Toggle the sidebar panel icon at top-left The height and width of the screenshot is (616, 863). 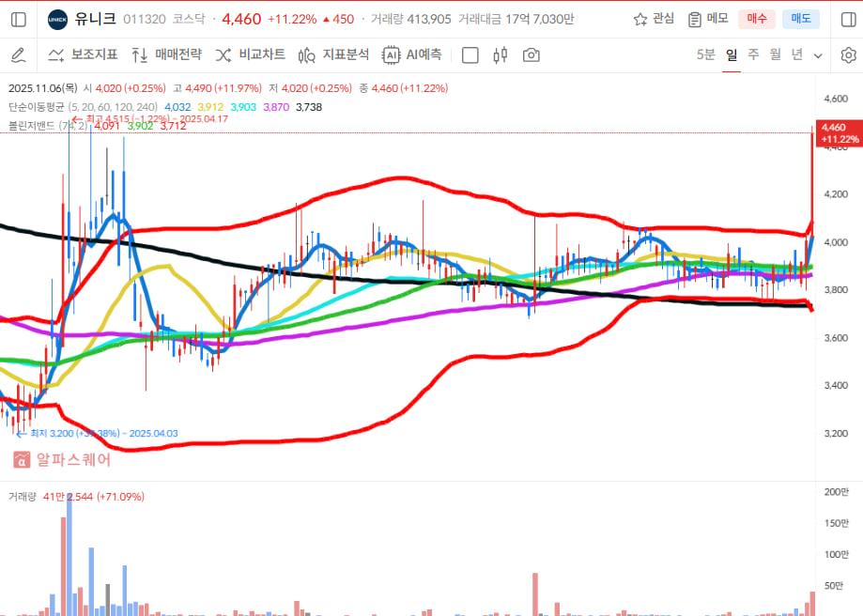point(20,19)
